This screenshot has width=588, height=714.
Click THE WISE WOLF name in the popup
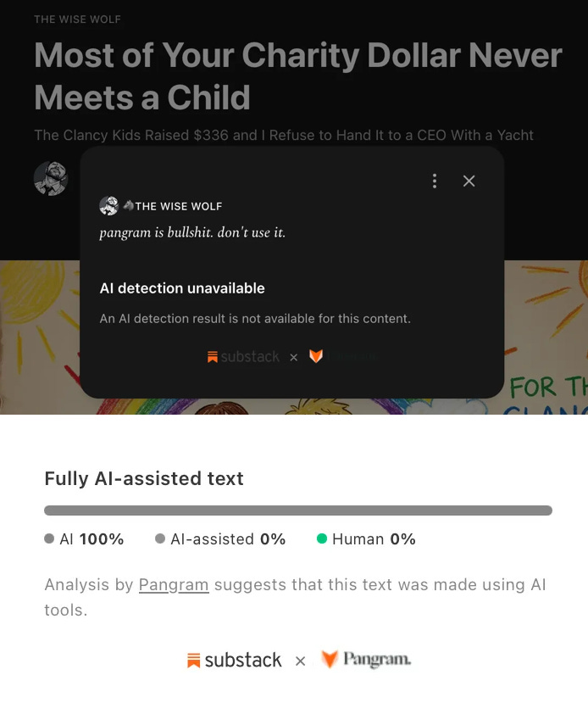[x=179, y=206]
